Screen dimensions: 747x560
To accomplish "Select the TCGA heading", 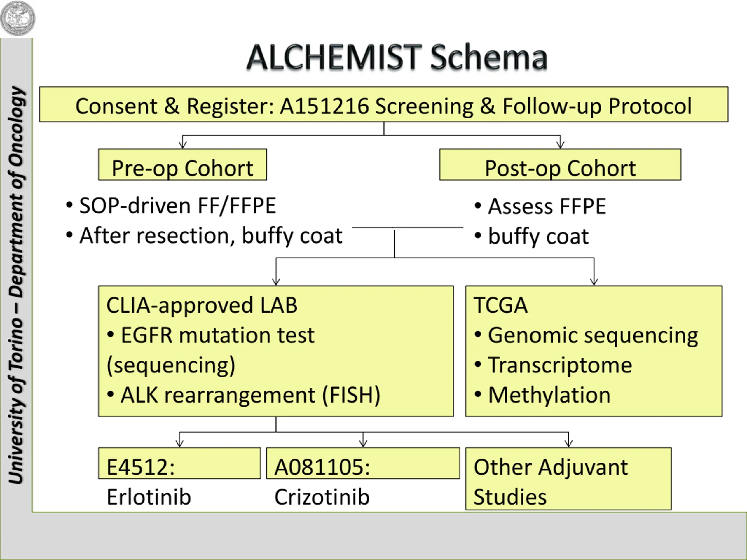I will click(500, 305).
